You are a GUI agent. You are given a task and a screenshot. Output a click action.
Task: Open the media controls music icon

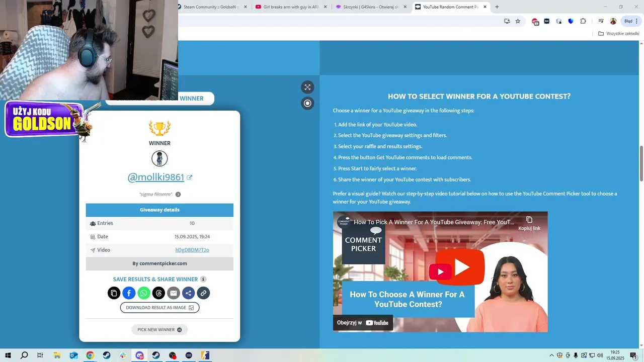tap(601, 21)
